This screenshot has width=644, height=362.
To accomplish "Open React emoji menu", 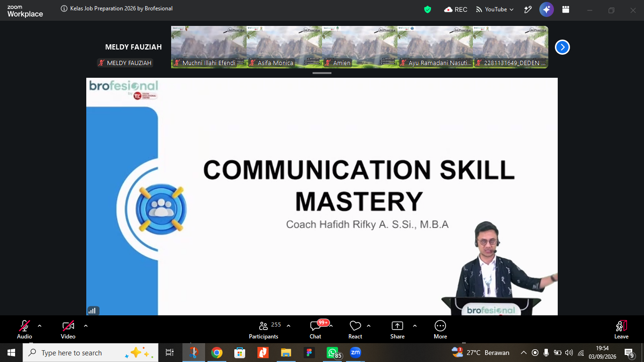I will pos(355,329).
